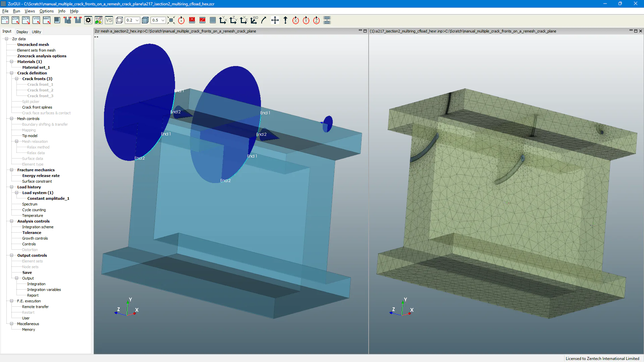The width and height of the screenshot is (644, 362).
Task: Click the curved arrow tool icon
Action: pos(264,20)
